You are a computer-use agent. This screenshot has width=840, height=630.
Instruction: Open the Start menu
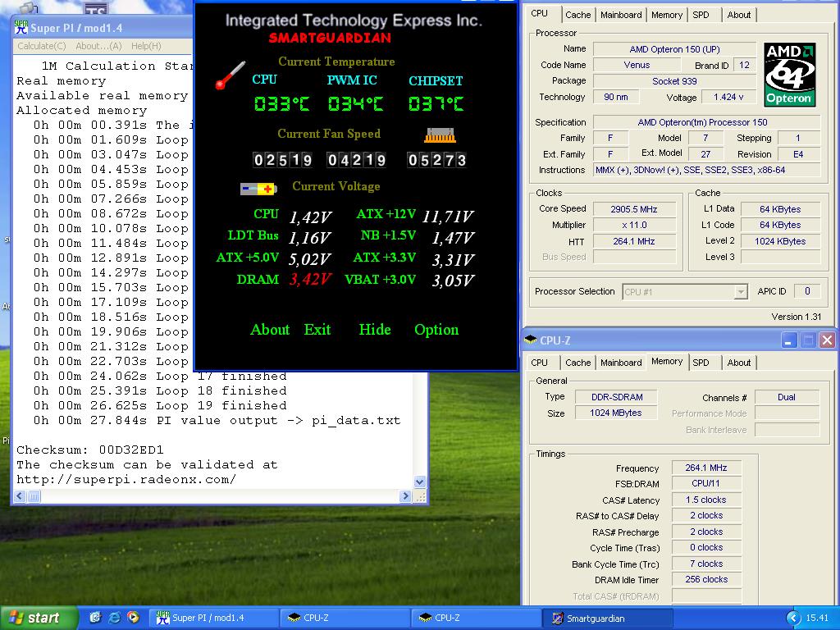38,619
